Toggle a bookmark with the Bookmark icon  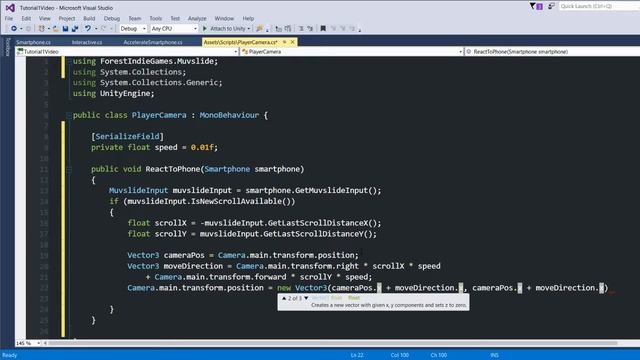point(323,29)
